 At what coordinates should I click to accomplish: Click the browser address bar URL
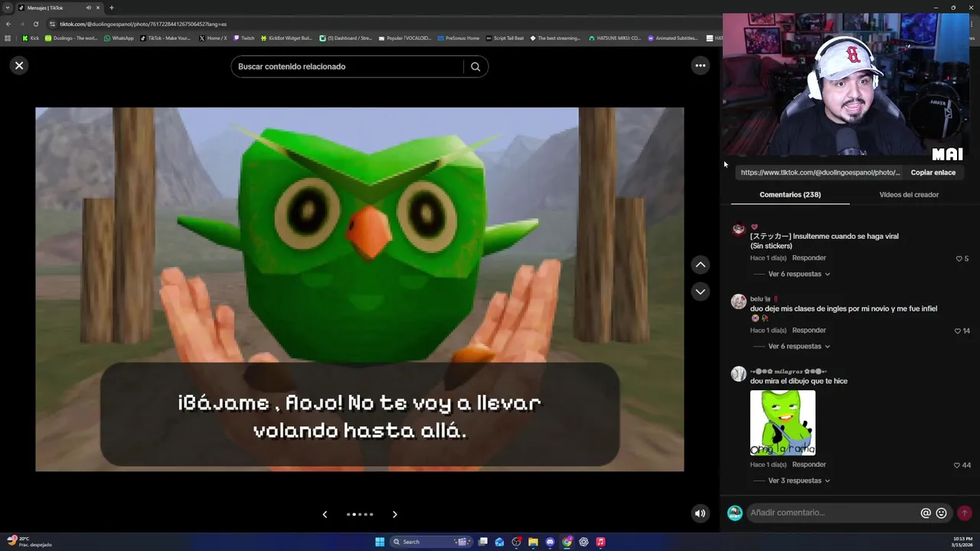pos(143,24)
